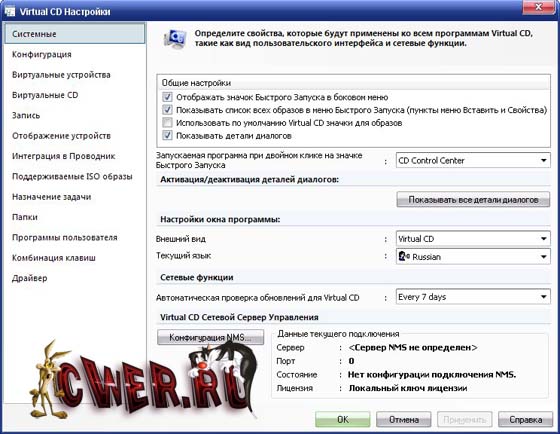
Task: Toggle 'Показывать детали диалогов' checkbox
Action: [x=167, y=135]
